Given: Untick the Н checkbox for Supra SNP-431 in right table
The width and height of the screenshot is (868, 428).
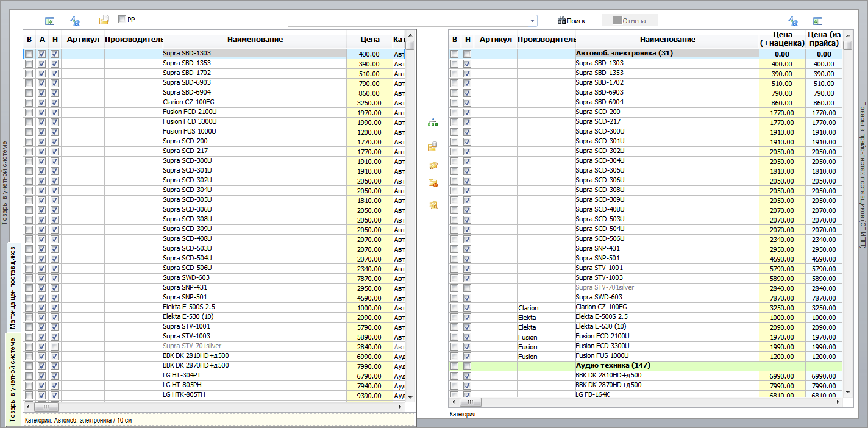Looking at the screenshot, I should pos(467,249).
